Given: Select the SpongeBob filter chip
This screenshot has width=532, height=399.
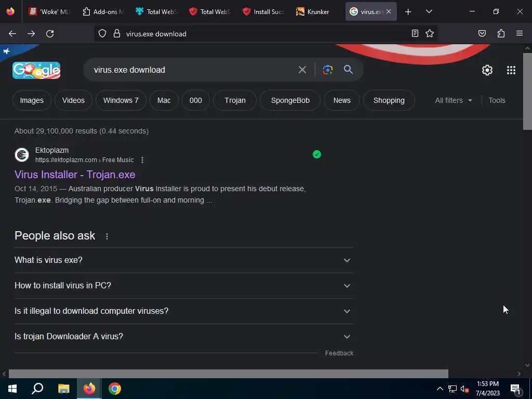Looking at the screenshot, I should [290, 100].
